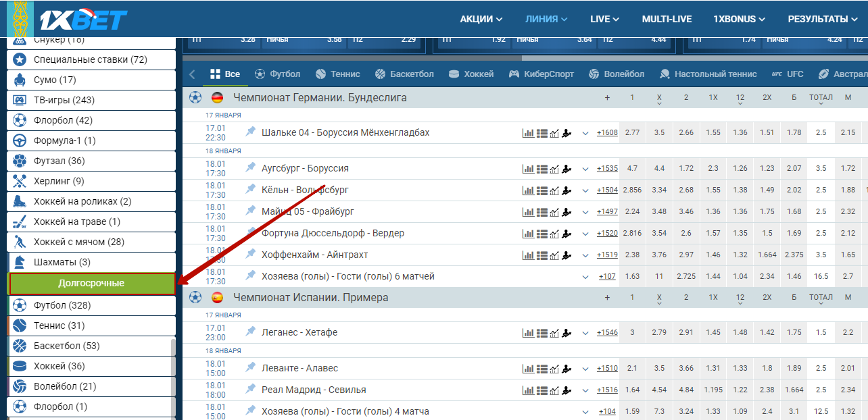Viewport: 868px width, 420px height.
Task: Select long-term Футбол (328)
Action: pos(91,305)
